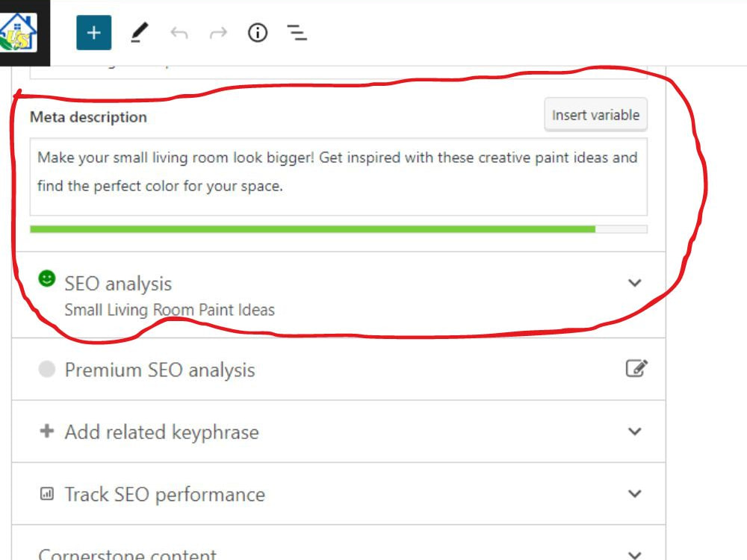747x560 pixels.
Task: Click the grey Premium SEO status circle
Action: 46,369
